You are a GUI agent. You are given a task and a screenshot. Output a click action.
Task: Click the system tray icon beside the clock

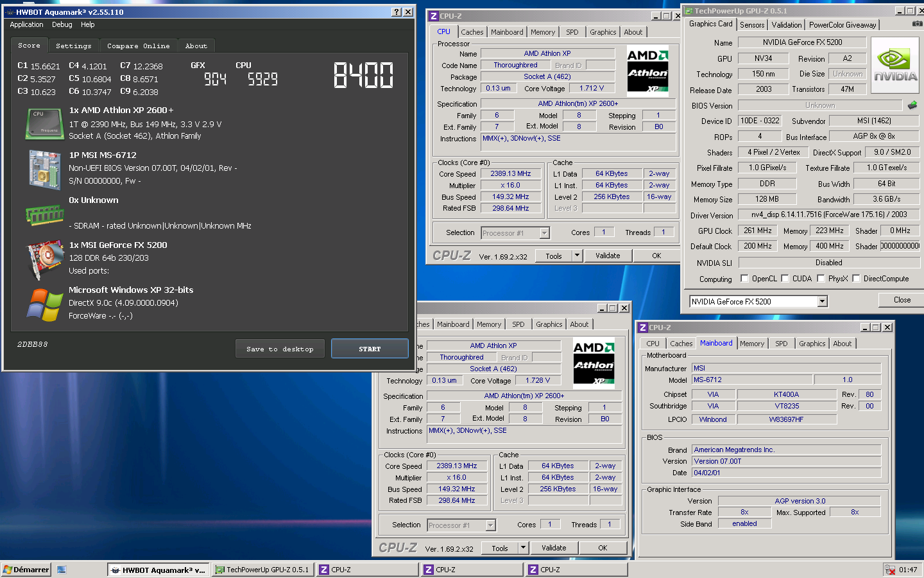tap(890, 570)
